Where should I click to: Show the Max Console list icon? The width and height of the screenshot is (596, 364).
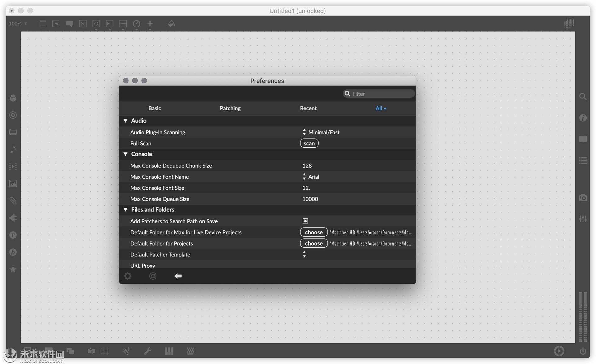(x=583, y=161)
